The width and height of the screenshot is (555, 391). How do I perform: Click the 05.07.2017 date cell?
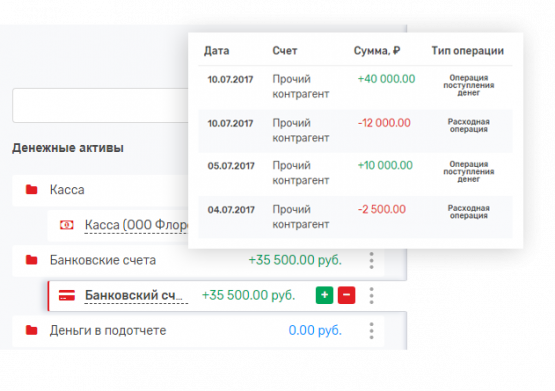(231, 166)
